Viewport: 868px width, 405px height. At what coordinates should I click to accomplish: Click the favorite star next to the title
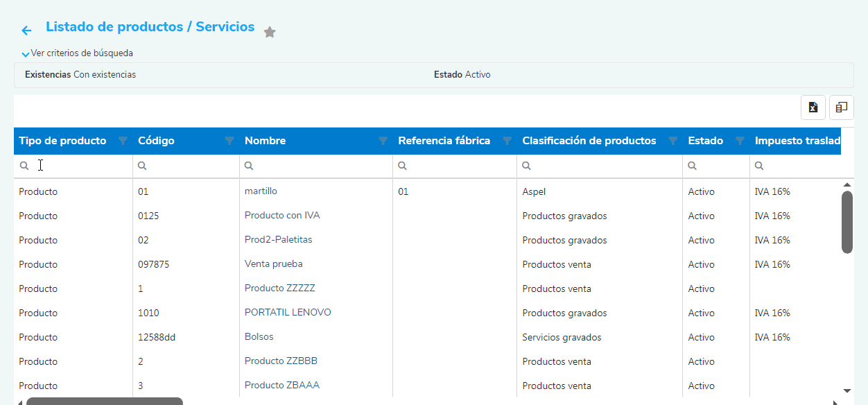270,31
